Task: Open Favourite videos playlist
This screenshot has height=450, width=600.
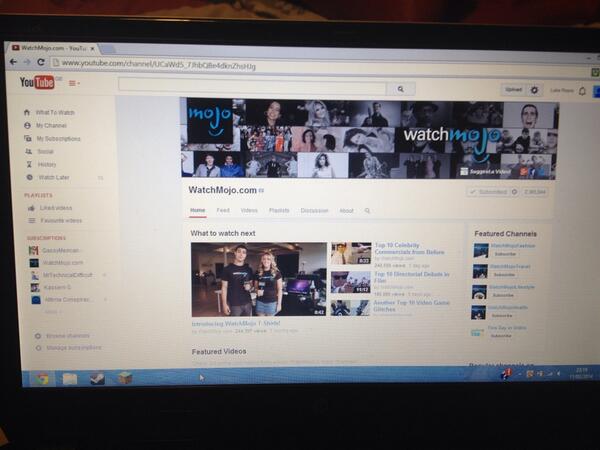Action: (x=61, y=221)
